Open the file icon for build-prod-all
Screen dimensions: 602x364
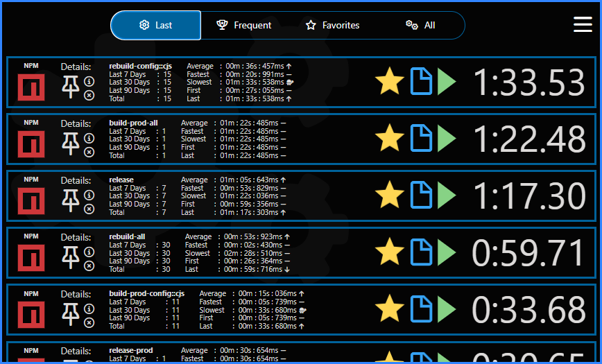pyautogui.click(x=421, y=139)
